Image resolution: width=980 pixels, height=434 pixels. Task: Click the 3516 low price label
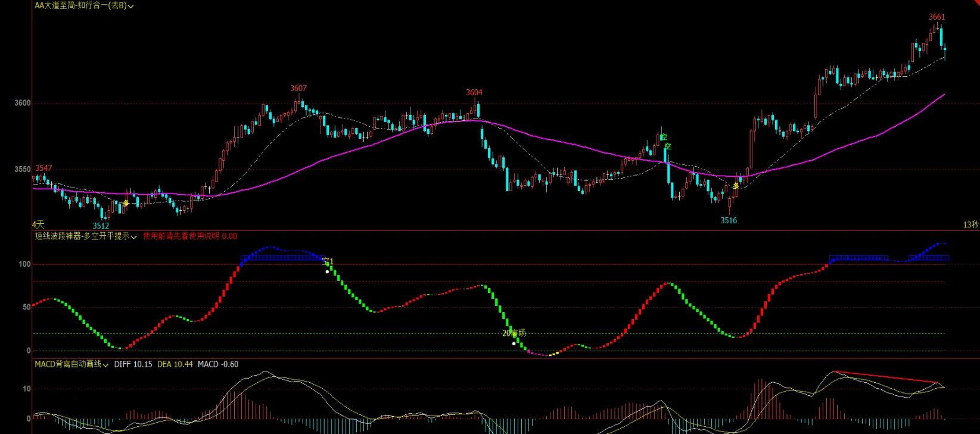point(729,220)
